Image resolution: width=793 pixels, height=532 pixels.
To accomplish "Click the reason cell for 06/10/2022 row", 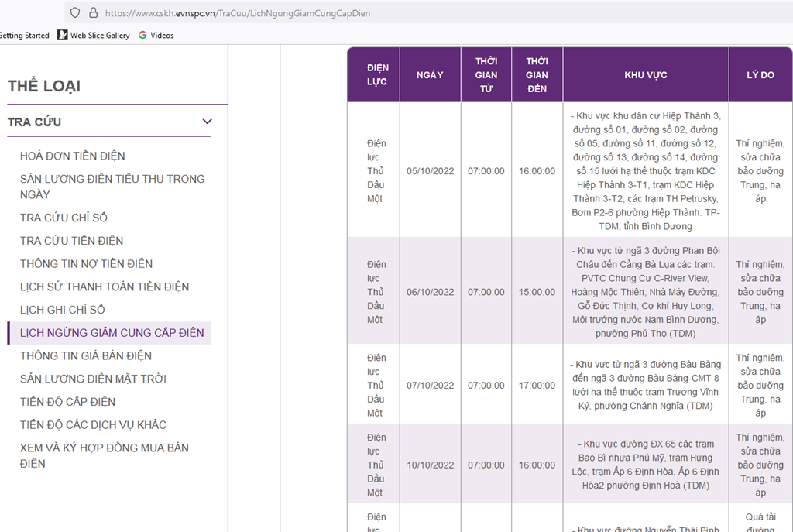I will (x=760, y=292).
